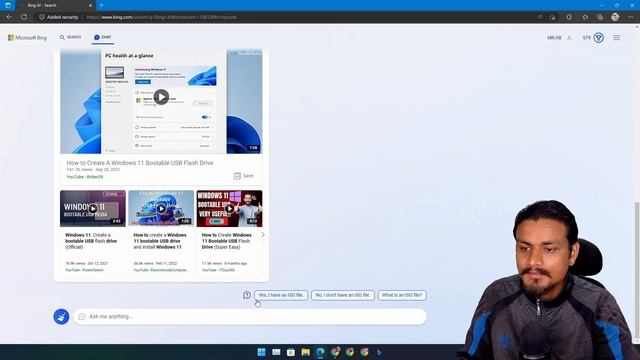The width and height of the screenshot is (640, 360).
Task: Click the Task View taskbar icon
Action: point(276,352)
